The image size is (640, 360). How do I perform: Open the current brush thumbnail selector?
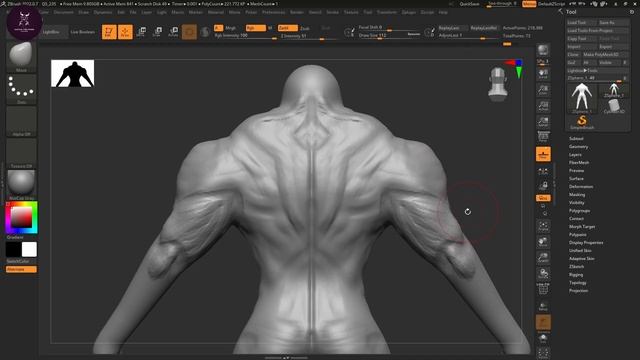(21, 56)
